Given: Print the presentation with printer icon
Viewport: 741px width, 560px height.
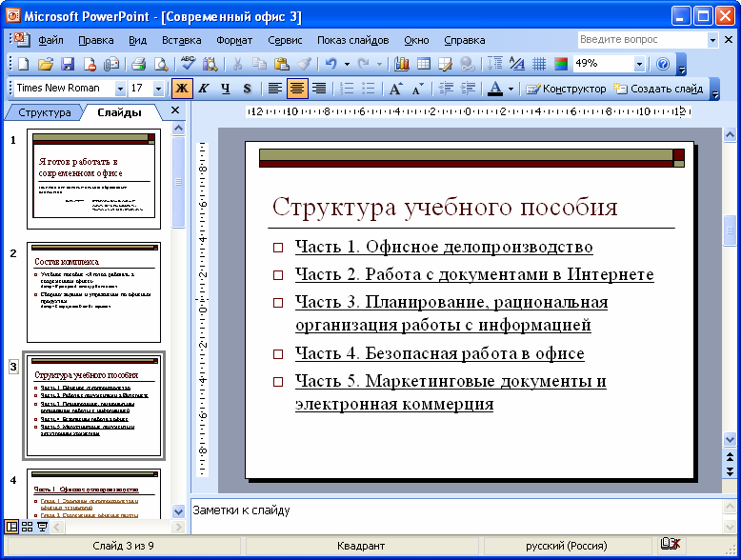Looking at the screenshot, I should click(x=138, y=64).
